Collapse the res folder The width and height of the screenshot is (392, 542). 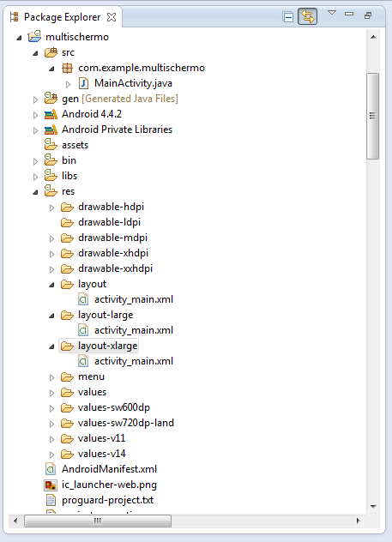[35, 192]
